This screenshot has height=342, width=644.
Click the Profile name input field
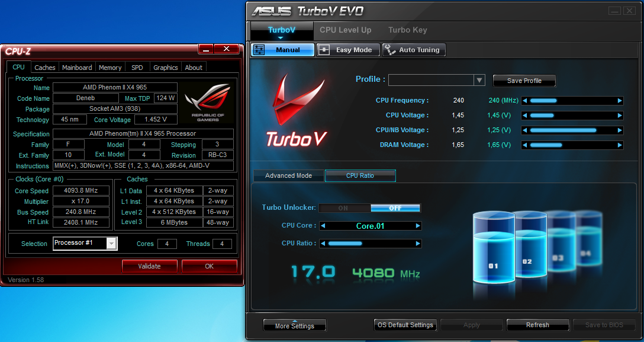pos(432,80)
